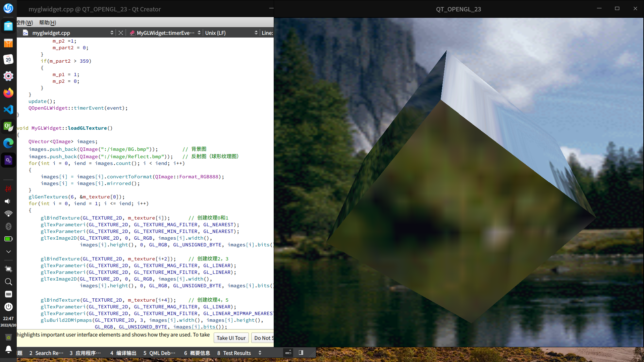Open Qt Creator from the dock

coord(8,126)
